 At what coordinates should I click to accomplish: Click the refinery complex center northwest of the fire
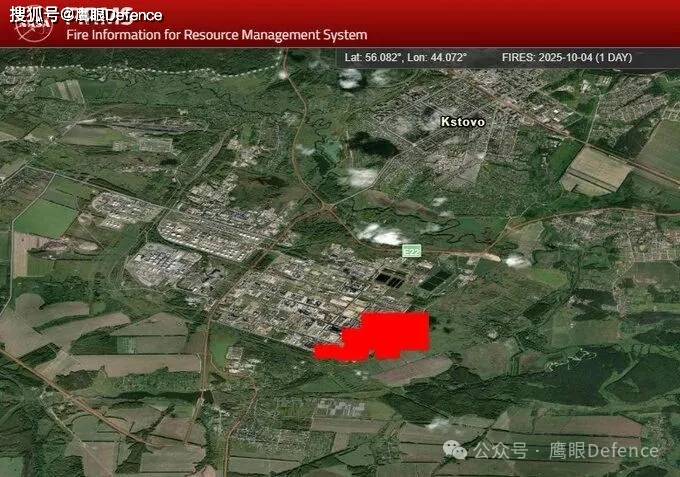coord(280,290)
